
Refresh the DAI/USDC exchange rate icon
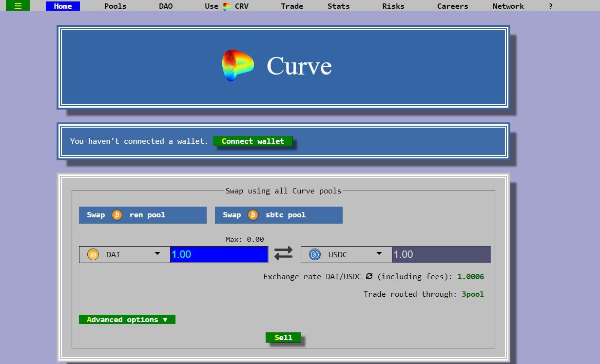point(369,276)
